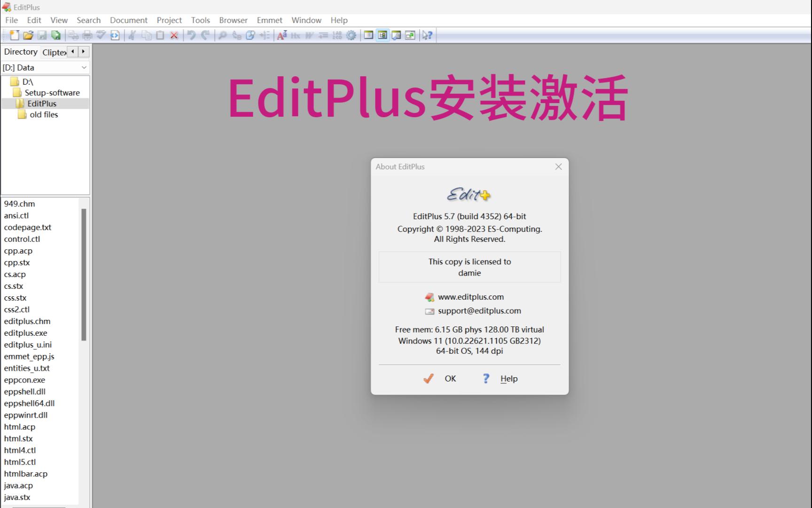Image resolution: width=812 pixels, height=508 pixels.
Task: Select editplus.exe in file list
Action: [26, 333]
